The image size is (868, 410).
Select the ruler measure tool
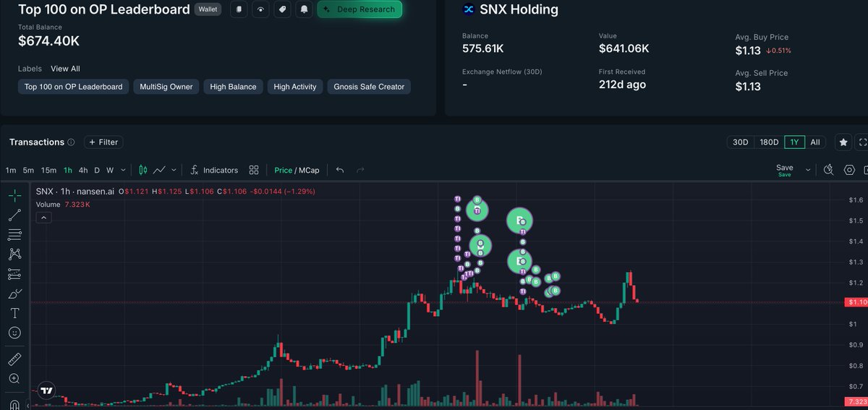14,359
